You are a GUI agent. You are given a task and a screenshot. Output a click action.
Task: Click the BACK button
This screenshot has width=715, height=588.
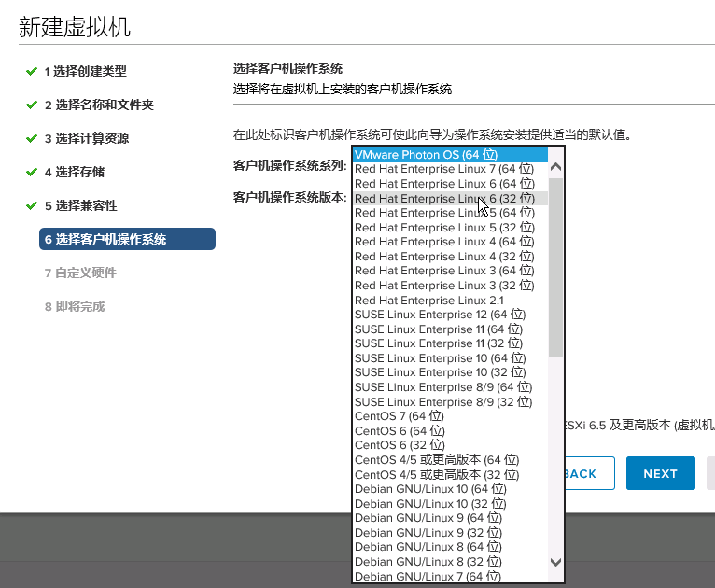click(589, 473)
